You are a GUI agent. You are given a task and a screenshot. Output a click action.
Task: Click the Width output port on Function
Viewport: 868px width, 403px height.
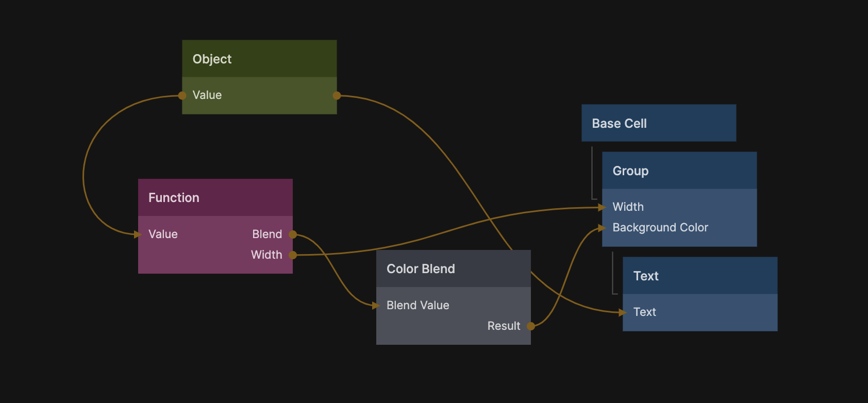[293, 255]
